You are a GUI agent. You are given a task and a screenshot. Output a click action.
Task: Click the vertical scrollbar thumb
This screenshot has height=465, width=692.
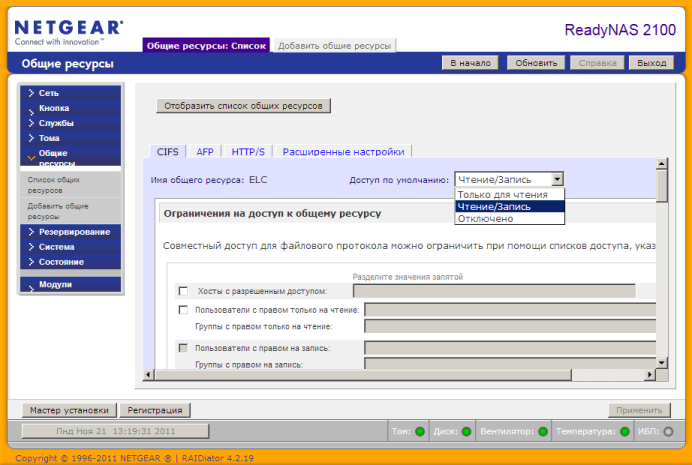click(x=662, y=186)
